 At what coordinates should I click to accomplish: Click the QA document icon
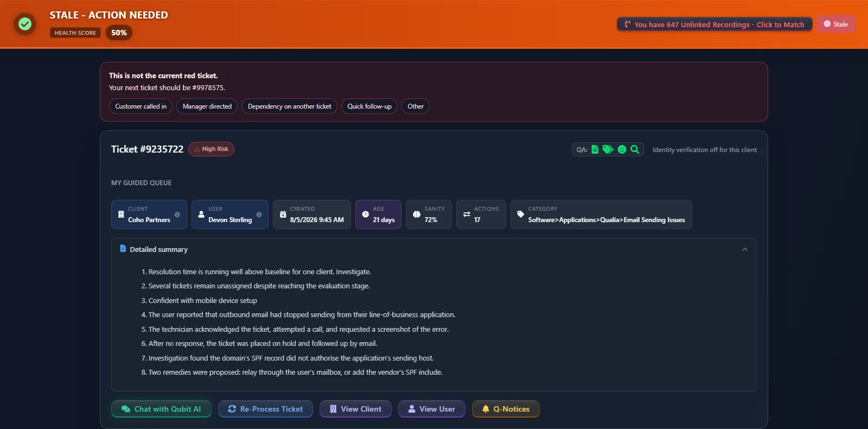(595, 149)
